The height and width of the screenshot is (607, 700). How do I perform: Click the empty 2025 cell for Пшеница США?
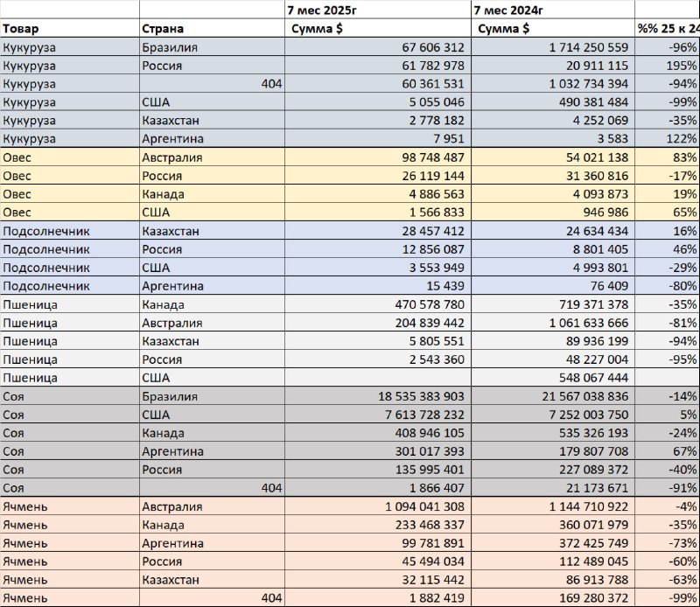[x=378, y=378]
